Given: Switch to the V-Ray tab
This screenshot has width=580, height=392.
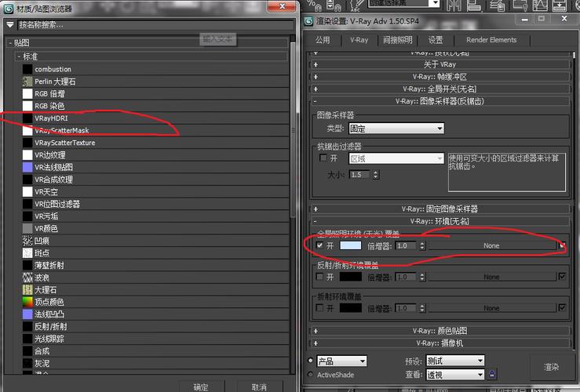Looking at the screenshot, I should click(359, 40).
